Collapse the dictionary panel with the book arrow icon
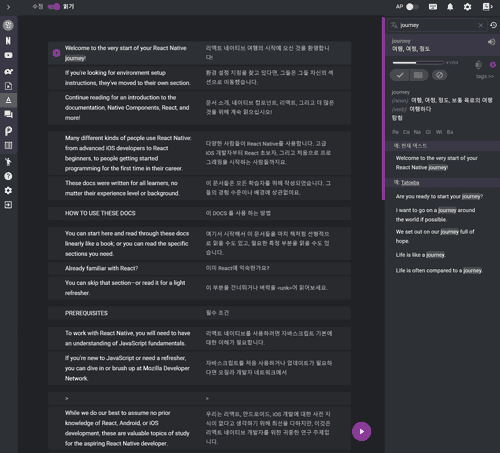 (x=487, y=7)
